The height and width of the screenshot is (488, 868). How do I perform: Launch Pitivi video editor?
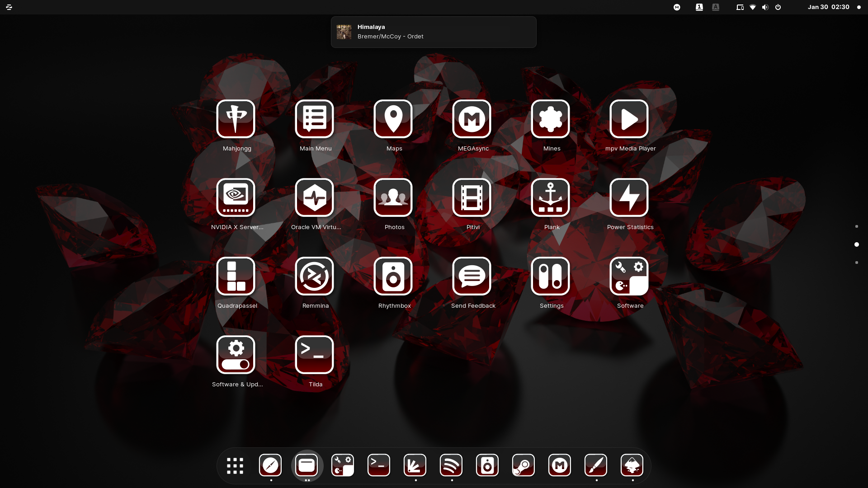point(472,197)
